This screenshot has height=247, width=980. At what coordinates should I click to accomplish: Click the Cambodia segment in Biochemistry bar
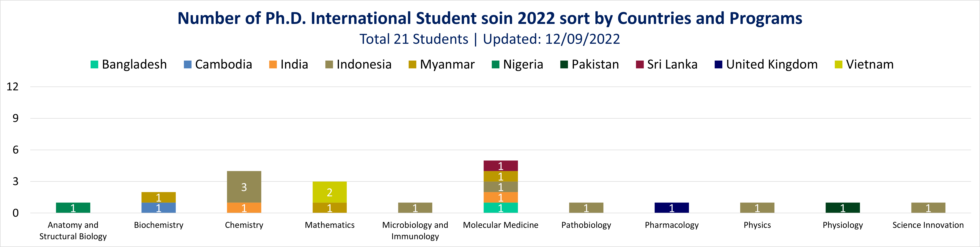[159, 208]
